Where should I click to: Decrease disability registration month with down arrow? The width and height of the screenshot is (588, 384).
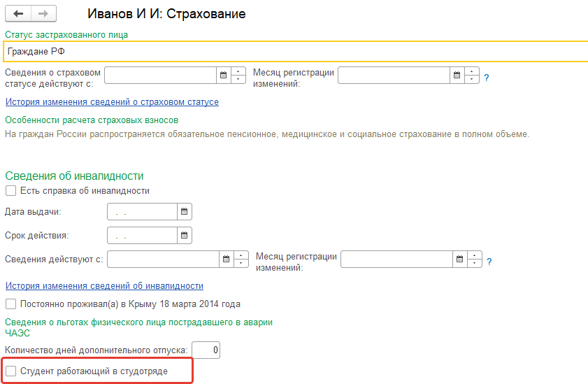(x=475, y=263)
